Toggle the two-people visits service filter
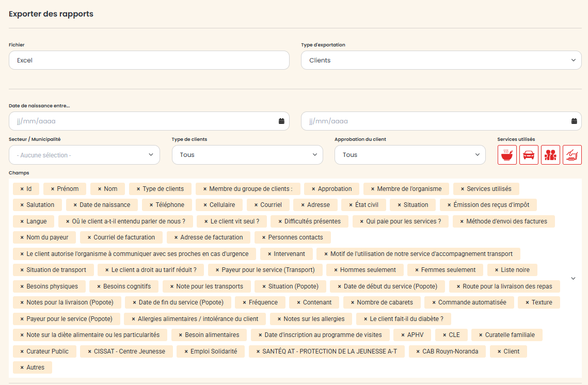This screenshot has width=588, height=385. coord(550,155)
